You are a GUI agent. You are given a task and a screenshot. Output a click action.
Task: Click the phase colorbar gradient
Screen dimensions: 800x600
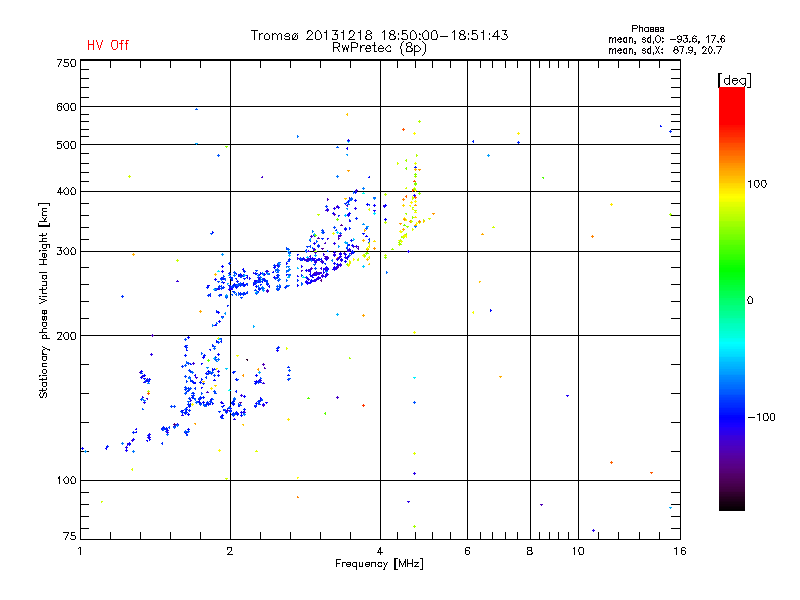pos(732,298)
